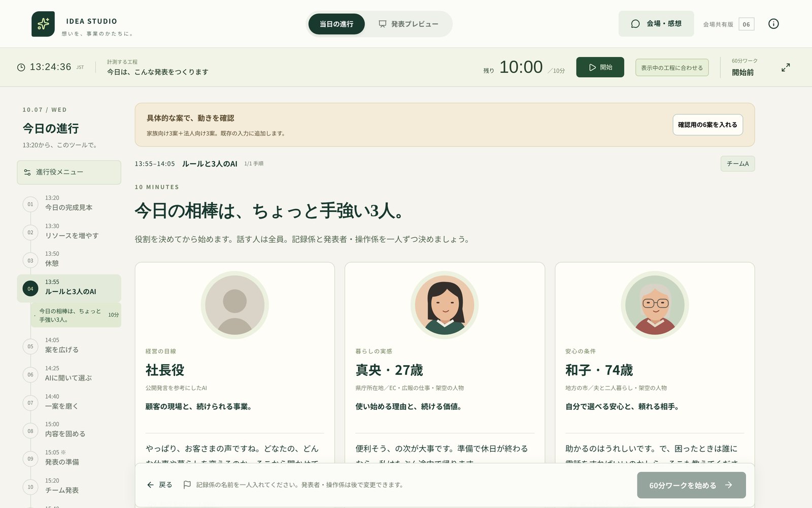
Task: Click the presentation screen icon in 発表プレビュー
Action: coord(383,24)
